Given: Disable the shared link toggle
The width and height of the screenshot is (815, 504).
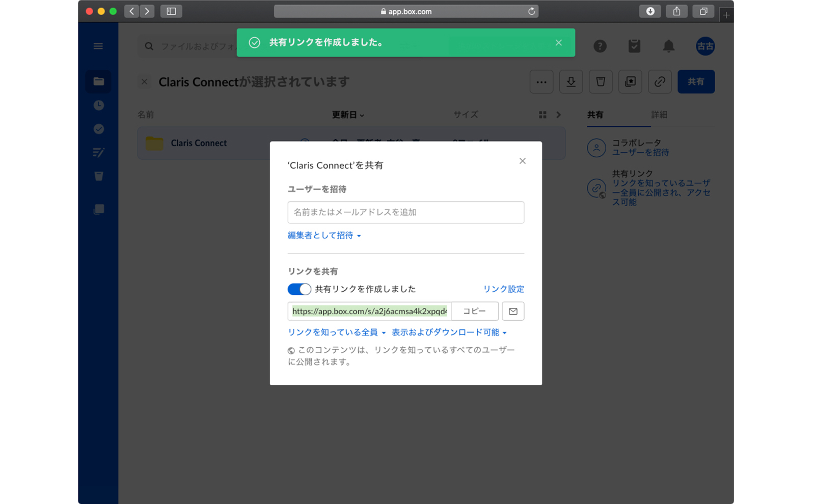Looking at the screenshot, I should click(x=299, y=289).
